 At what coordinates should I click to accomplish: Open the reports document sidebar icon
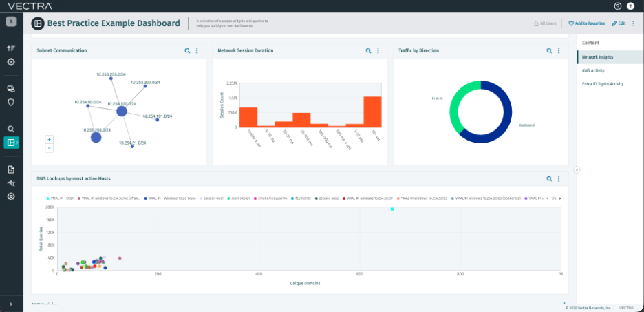point(11,169)
